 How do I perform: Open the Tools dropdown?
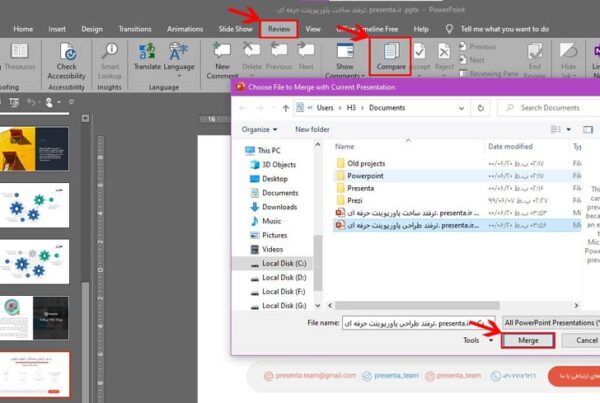point(478,340)
